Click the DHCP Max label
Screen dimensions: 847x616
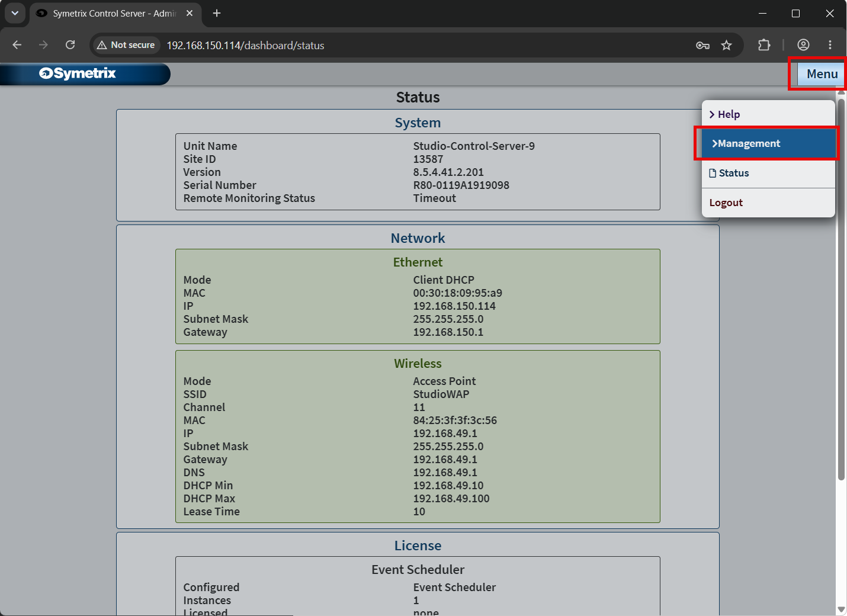point(209,498)
